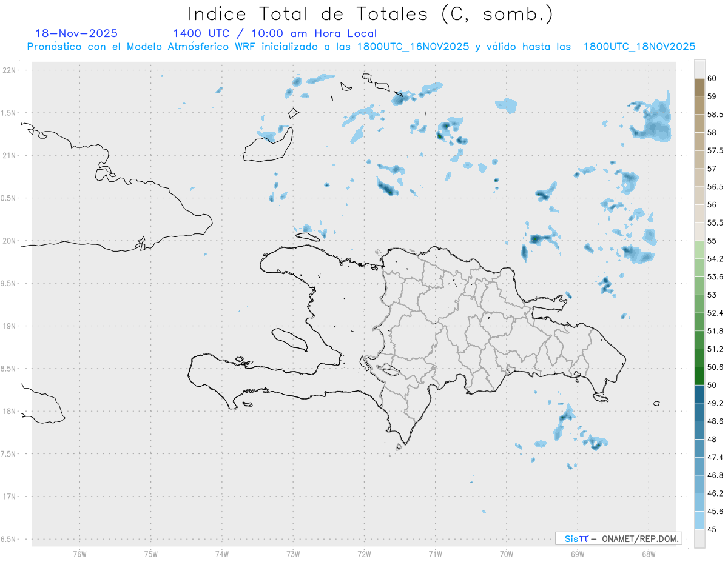Select the date text '18-Nov-2025'
728x562 pixels.
[76, 33]
